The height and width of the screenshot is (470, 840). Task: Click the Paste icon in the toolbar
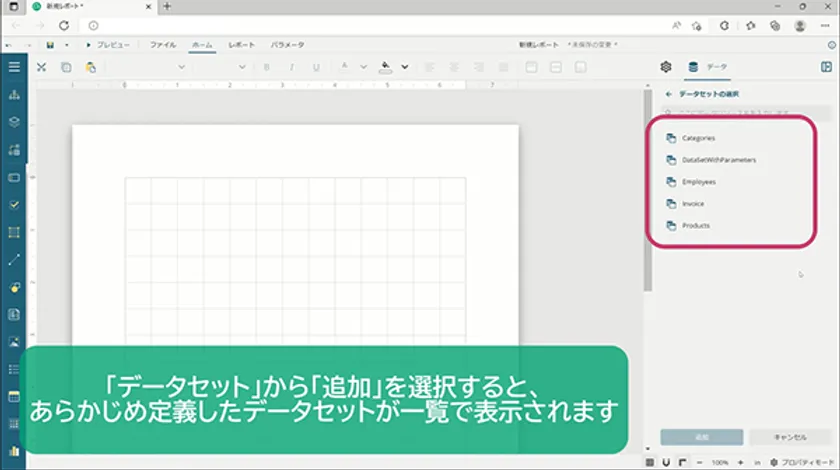click(x=90, y=67)
